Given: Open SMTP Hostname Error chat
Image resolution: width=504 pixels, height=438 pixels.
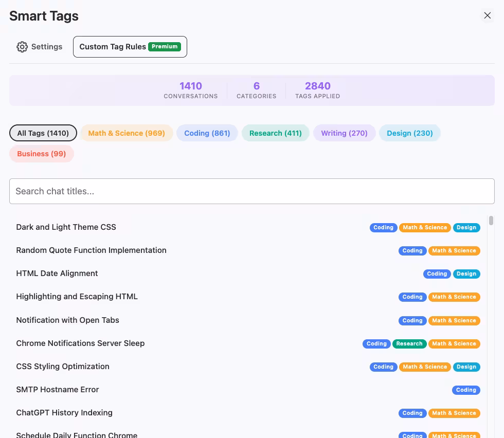Looking at the screenshot, I should pos(58,390).
